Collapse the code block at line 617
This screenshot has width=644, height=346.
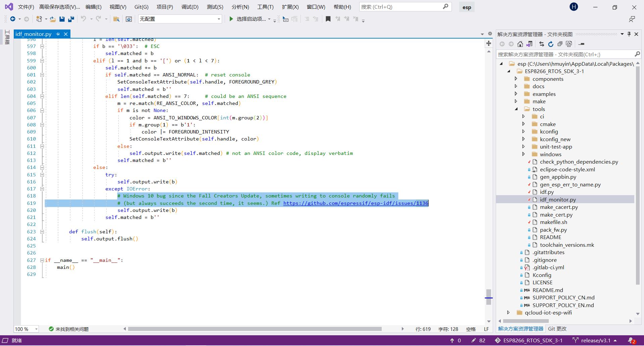[42, 189]
